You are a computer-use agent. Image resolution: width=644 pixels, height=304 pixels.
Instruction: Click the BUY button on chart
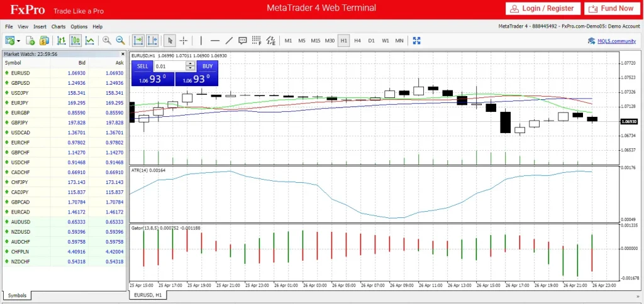(208, 66)
